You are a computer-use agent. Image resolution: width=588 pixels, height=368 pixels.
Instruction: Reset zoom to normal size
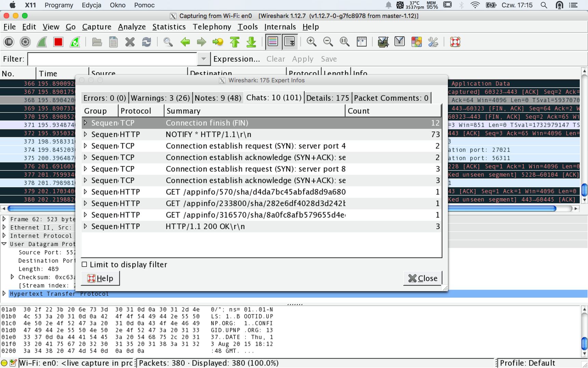(345, 42)
